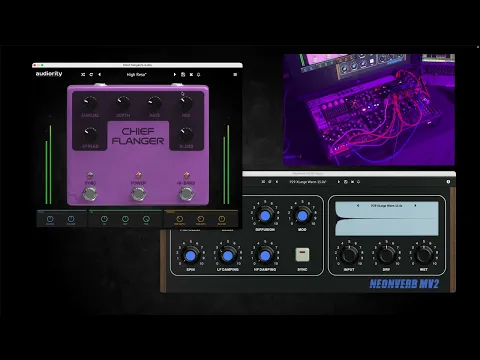Screen dimensions: 480x360
Task: Click the Chief Flanger window title bar
Action: pos(137,65)
